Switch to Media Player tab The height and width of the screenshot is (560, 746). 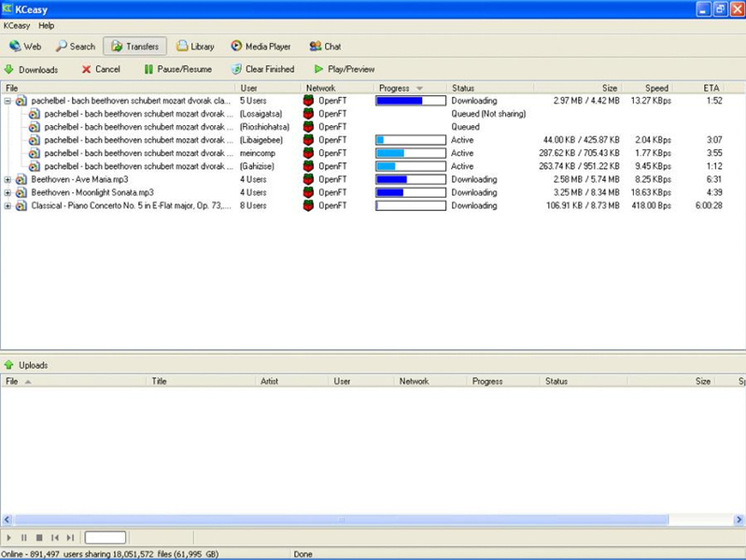260,46
